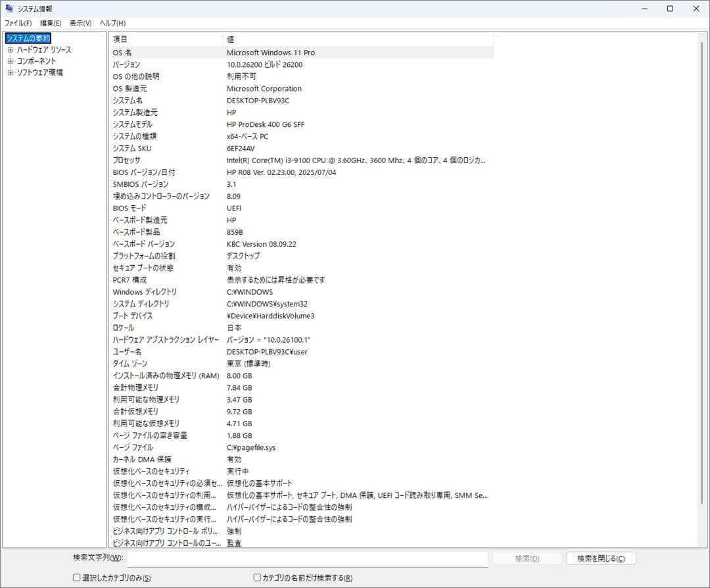Select the システムの要約 tree item

pyautogui.click(x=26, y=38)
